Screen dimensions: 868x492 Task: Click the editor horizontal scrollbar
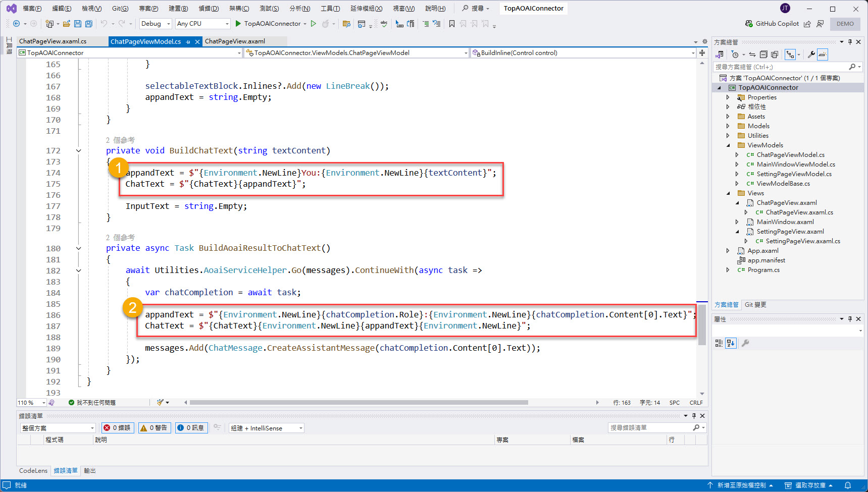point(359,403)
